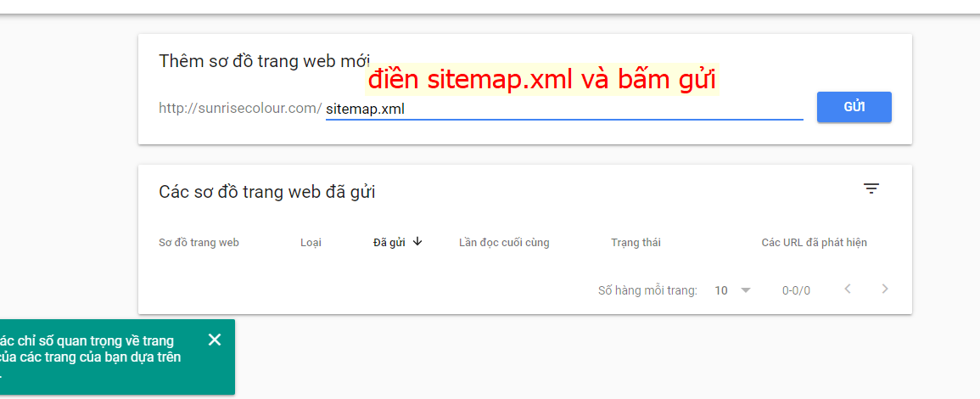Screen dimensions: 980x399
Task: Go to the previous page chevron
Action: point(848,289)
